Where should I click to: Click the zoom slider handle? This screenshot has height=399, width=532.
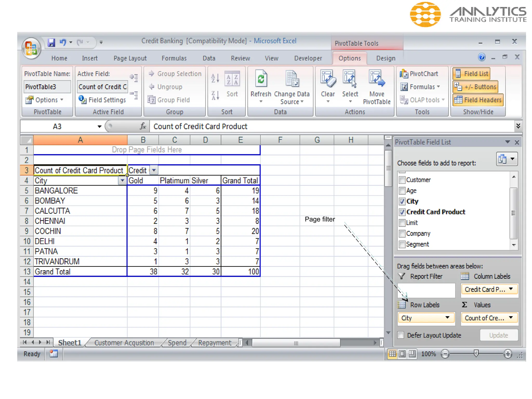476,353
